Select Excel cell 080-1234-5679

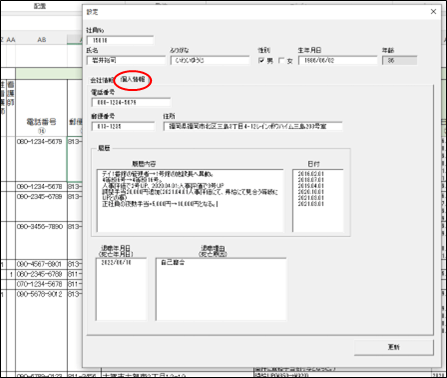(41, 159)
